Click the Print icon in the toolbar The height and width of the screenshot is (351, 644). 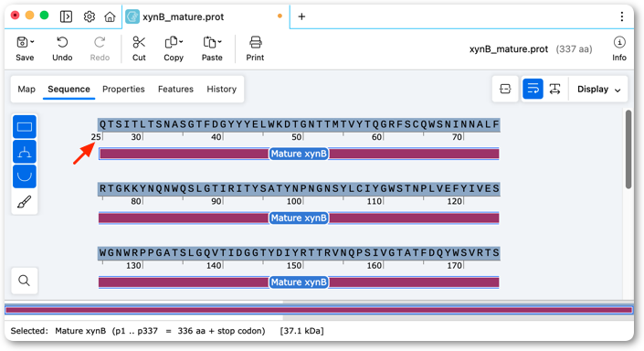pyautogui.click(x=255, y=42)
